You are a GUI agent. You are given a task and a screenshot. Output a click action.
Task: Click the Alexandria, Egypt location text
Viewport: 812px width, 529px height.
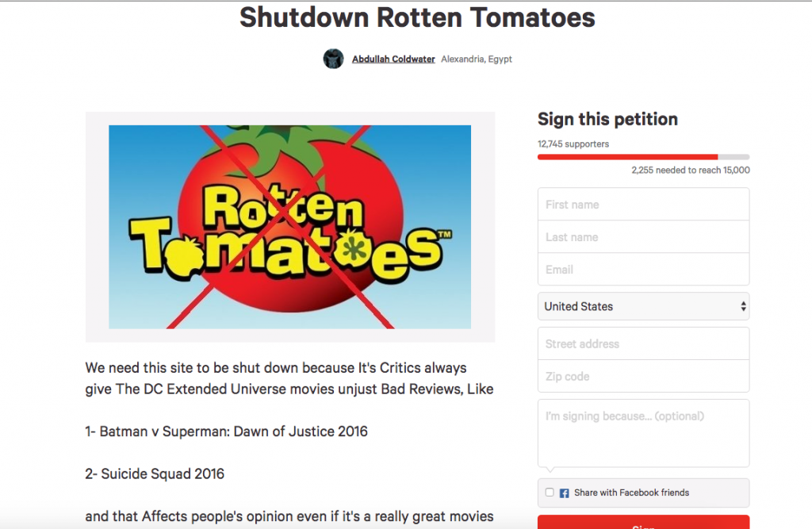coord(477,59)
